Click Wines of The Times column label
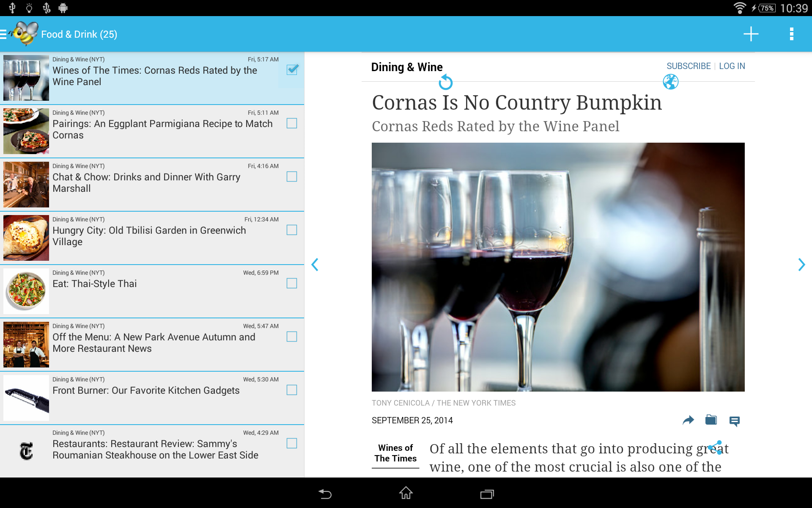 [395, 453]
